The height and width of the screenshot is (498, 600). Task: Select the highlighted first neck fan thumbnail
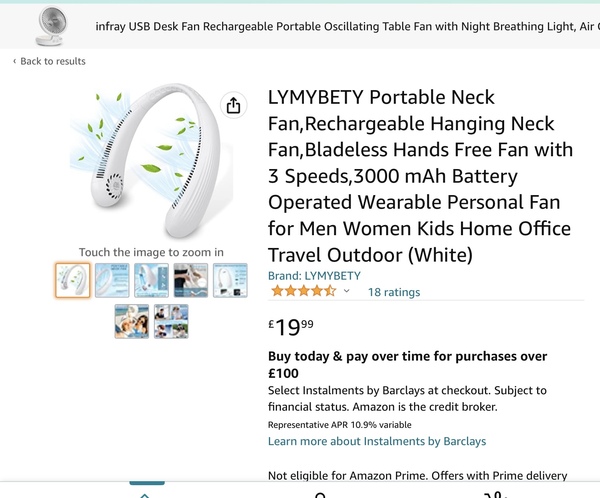(x=72, y=280)
